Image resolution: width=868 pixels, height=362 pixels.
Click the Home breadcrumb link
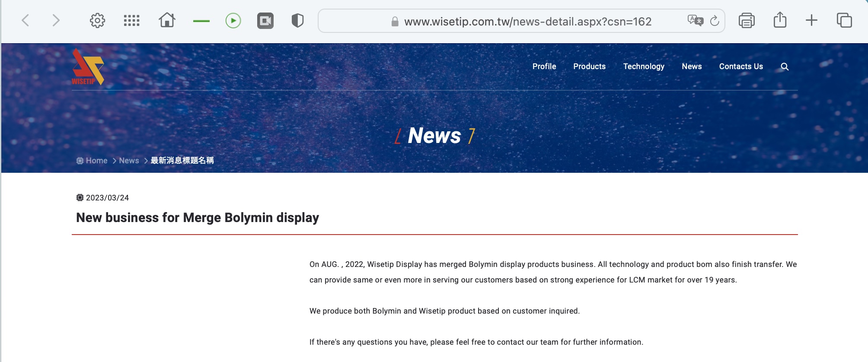click(96, 161)
